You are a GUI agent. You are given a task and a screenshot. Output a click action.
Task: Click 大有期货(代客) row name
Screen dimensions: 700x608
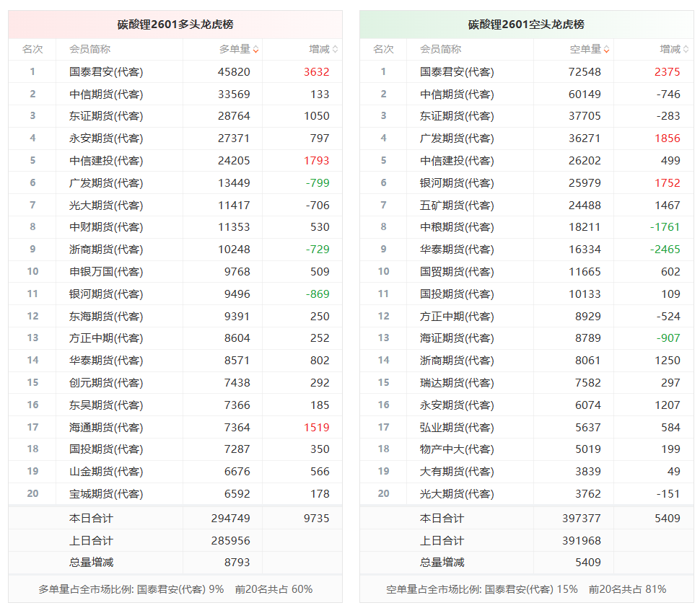coord(457,472)
